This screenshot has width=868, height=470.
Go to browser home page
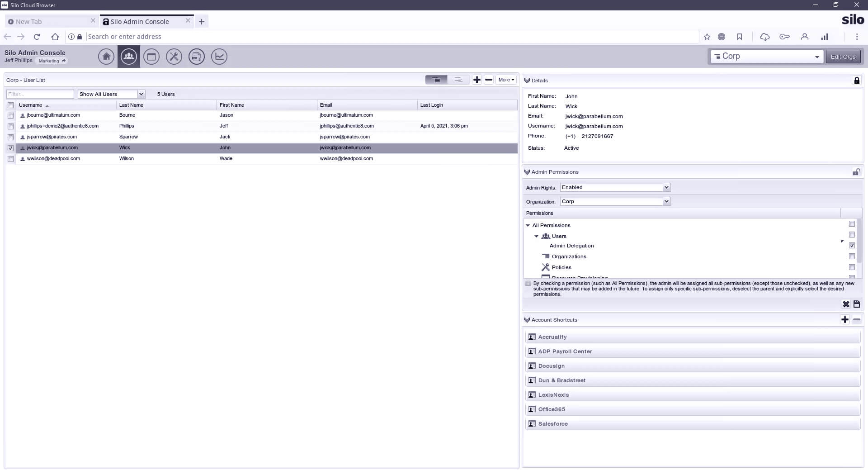tap(55, 37)
